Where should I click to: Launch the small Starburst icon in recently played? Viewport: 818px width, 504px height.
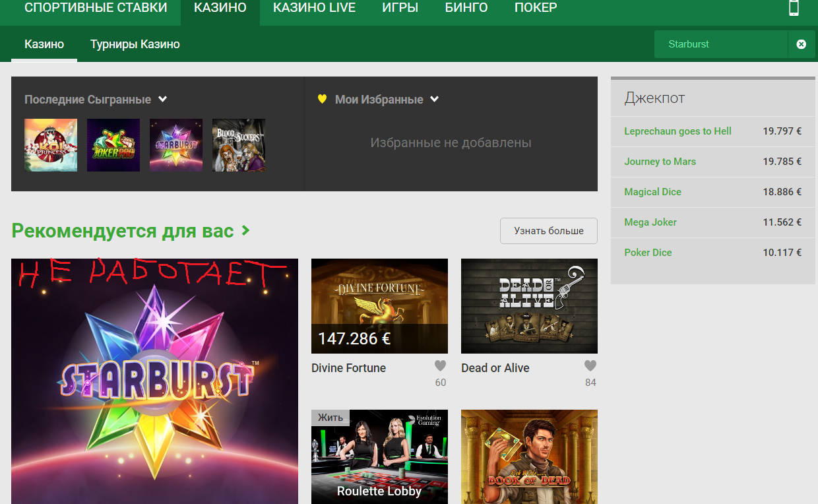click(176, 145)
